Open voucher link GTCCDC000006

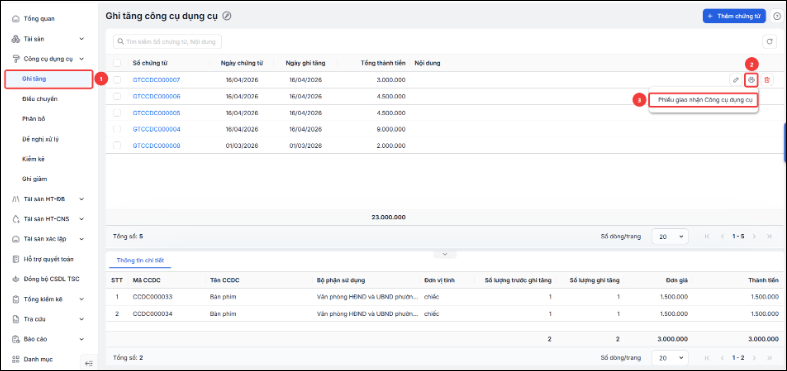point(156,96)
